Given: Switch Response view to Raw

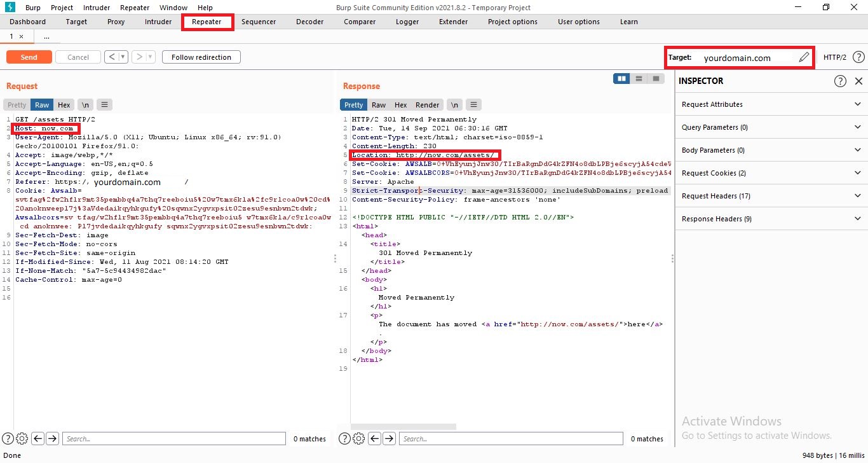Looking at the screenshot, I should pos(379,105).
